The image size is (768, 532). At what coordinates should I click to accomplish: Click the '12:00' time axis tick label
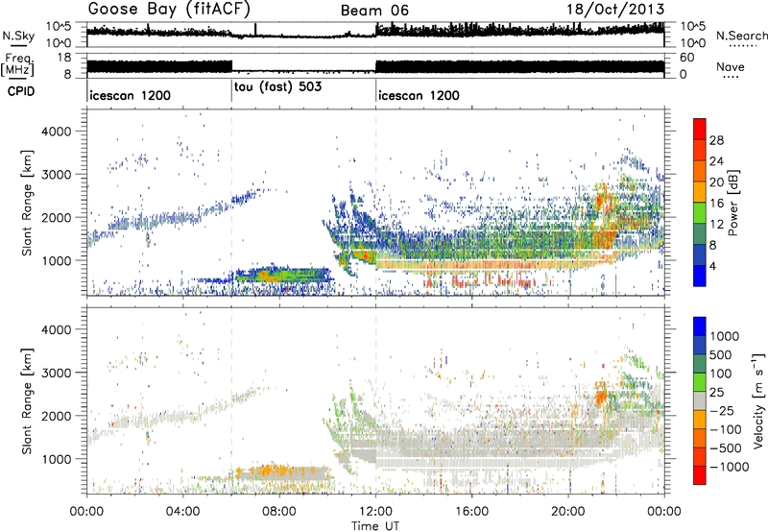(375, 512)
